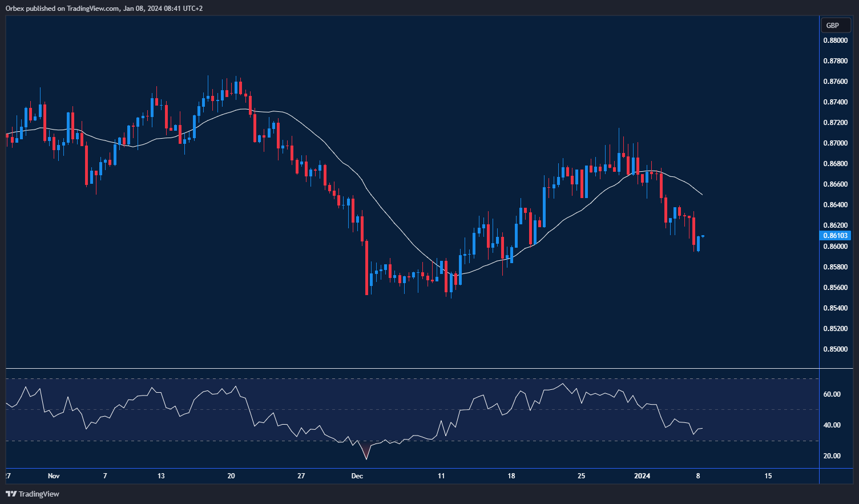This screenshot has width=859, height=504.
Task: Select the GBP currency label
Action: [x=835, y=25]
